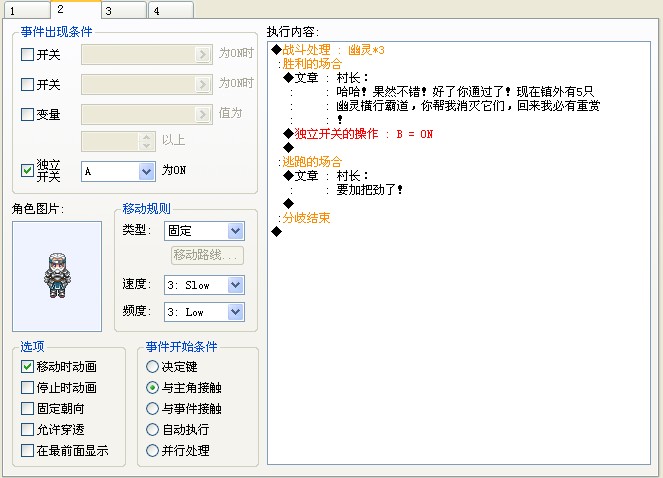The image size is (663, 478).
Task: Enable 允许穿透 option
Action: (x=27, y=430)
